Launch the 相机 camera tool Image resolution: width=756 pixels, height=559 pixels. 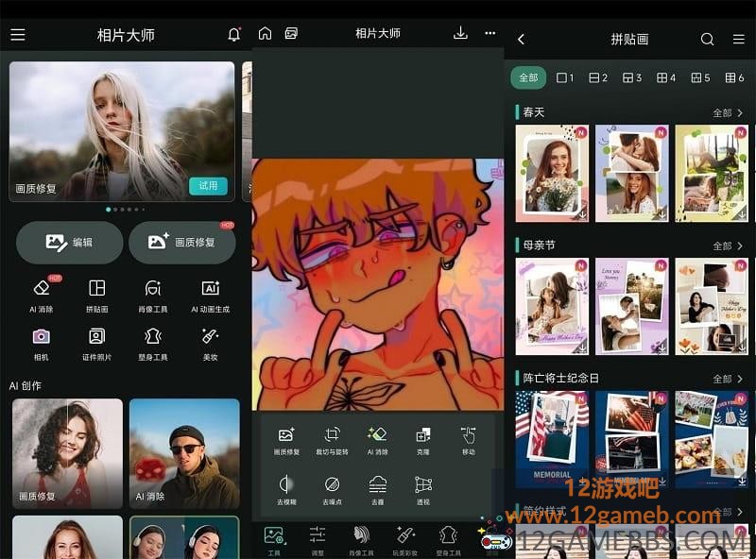coord(41,344)
